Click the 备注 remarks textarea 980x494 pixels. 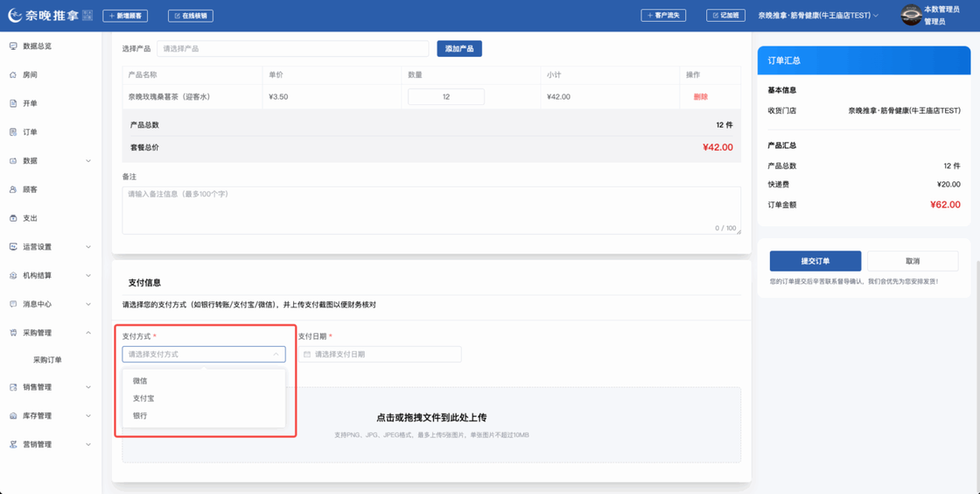[431, 211]
